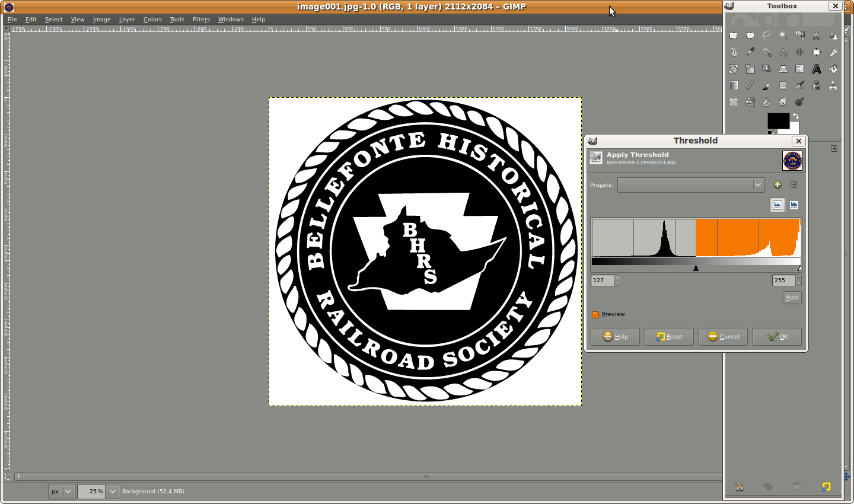Reset colors to default black and white

771,132
